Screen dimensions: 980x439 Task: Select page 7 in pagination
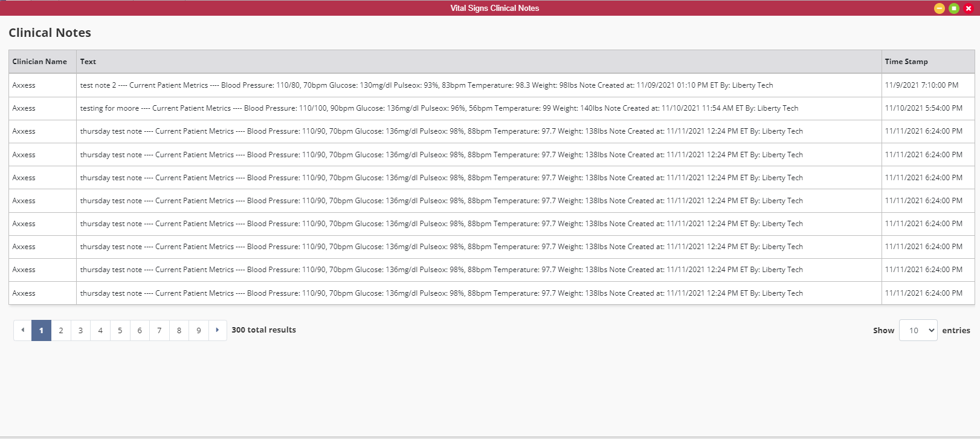(x=160, y=330)
